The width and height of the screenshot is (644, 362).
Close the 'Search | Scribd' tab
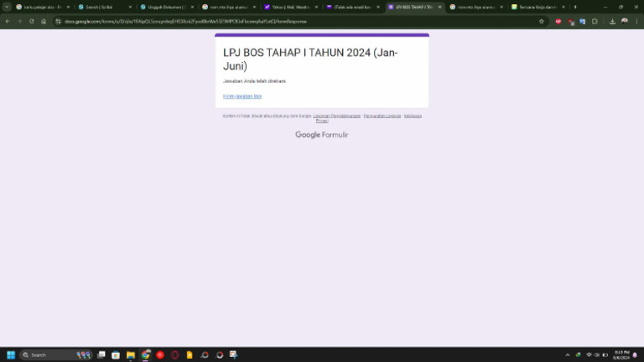(130, 7)
